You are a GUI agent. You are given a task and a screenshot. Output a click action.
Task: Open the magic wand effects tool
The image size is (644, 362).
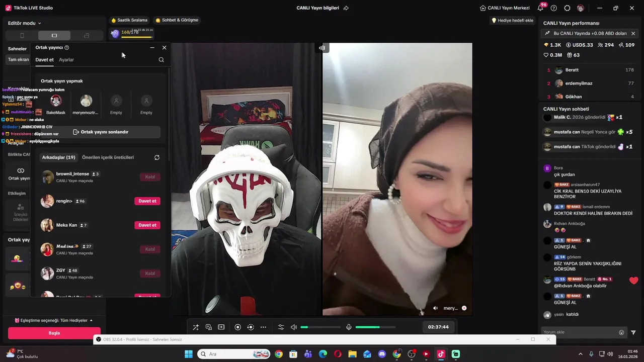point(196,327)
